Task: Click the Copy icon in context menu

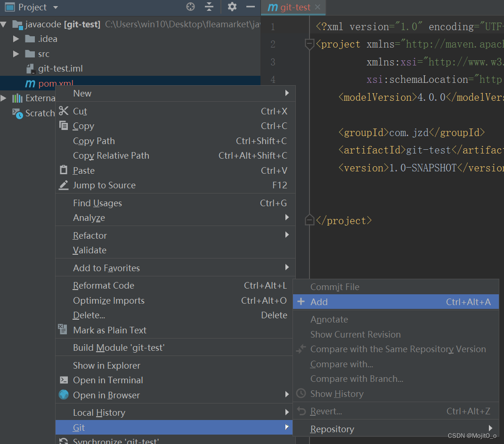Action: (x=64, y=126)
